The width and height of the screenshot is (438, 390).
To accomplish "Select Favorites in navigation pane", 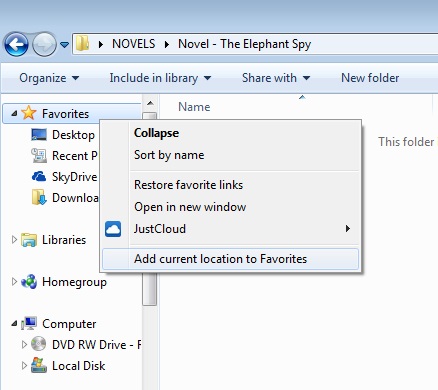I will tap(65, 114).
